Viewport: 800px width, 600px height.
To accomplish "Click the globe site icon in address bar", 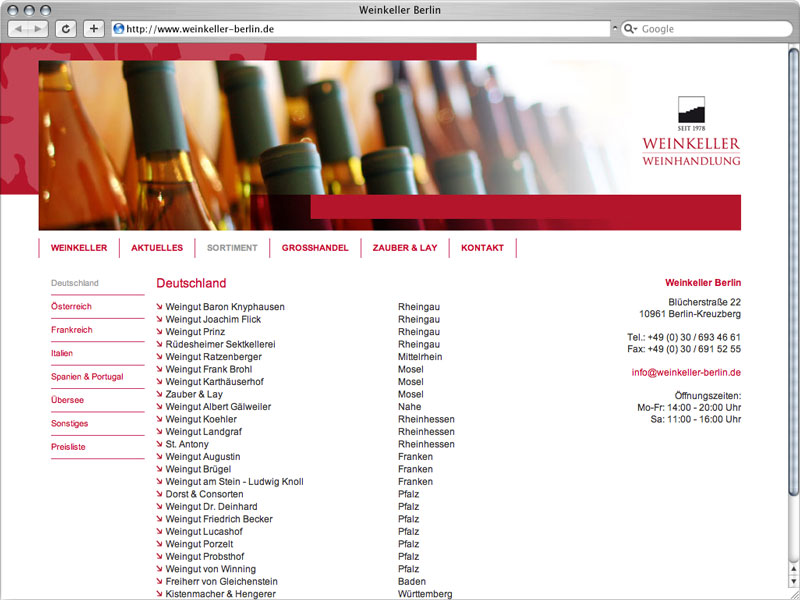I will [118, 29].
